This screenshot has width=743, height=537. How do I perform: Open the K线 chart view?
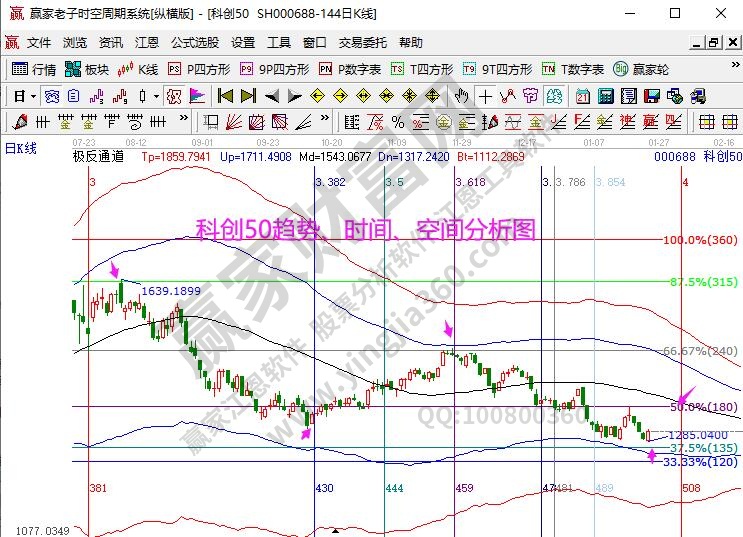(139, 69)
